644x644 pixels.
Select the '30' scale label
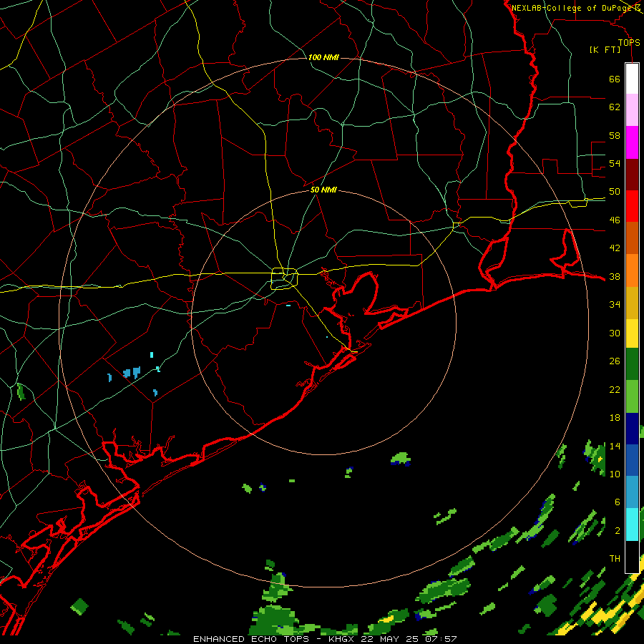(615, 333)
